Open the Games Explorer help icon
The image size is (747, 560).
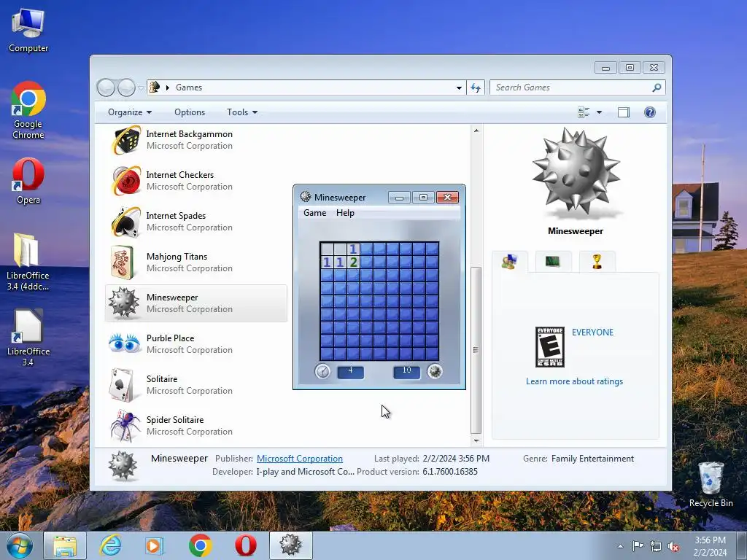pos(650,112)
